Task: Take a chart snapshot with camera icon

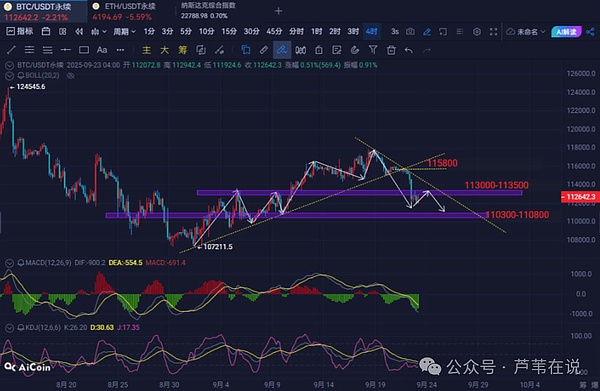Action: click(x=410, y=32)
